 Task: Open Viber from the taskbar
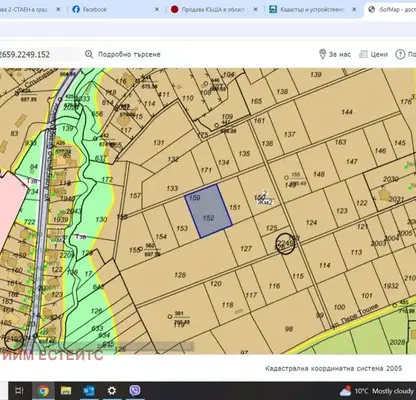pos(135,390)
